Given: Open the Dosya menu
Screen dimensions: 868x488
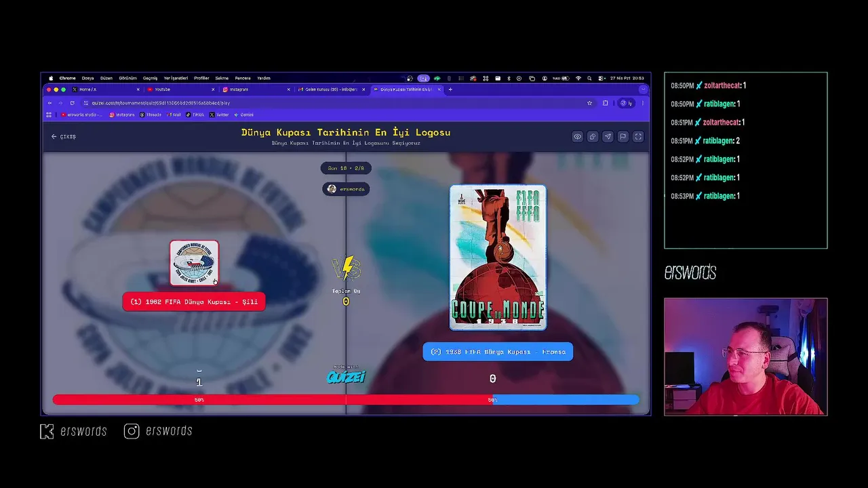Looking at the screenshot, I should click(x=87, y=78).
